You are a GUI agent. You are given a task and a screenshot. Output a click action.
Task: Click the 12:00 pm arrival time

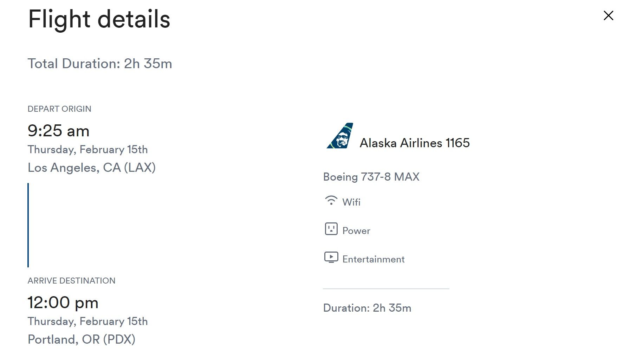coord(63,302)
